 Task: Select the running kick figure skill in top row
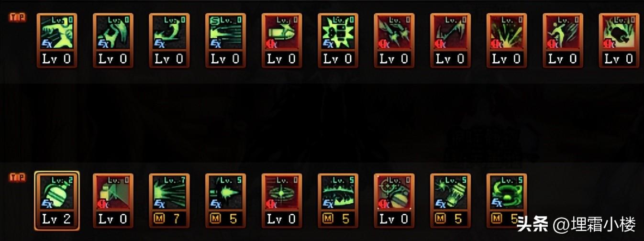coord(56,40)
